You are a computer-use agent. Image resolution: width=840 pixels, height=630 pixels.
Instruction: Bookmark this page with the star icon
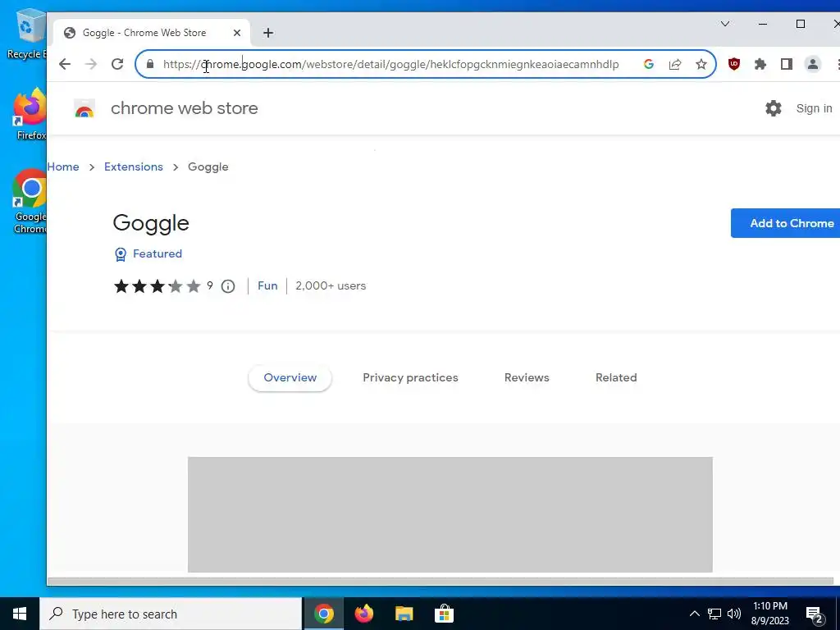[701, 64]
